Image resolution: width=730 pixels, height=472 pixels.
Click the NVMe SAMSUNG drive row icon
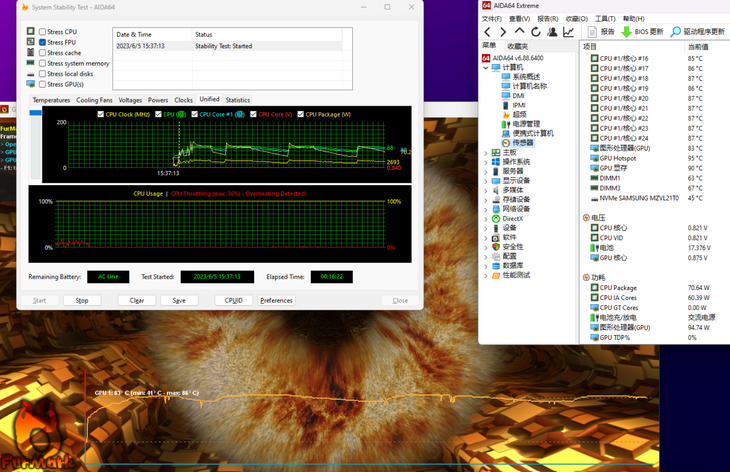coord(595,198)
